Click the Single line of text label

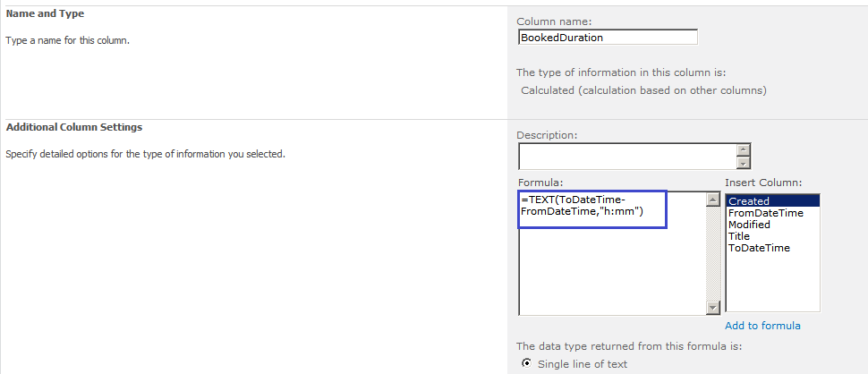pyautogui.click(x=583, y=364)
